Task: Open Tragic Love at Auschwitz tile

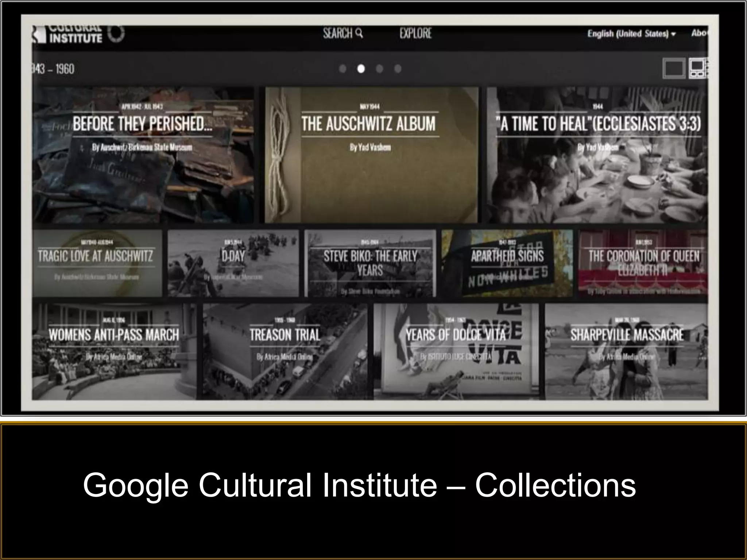Action: click(97, 263)
